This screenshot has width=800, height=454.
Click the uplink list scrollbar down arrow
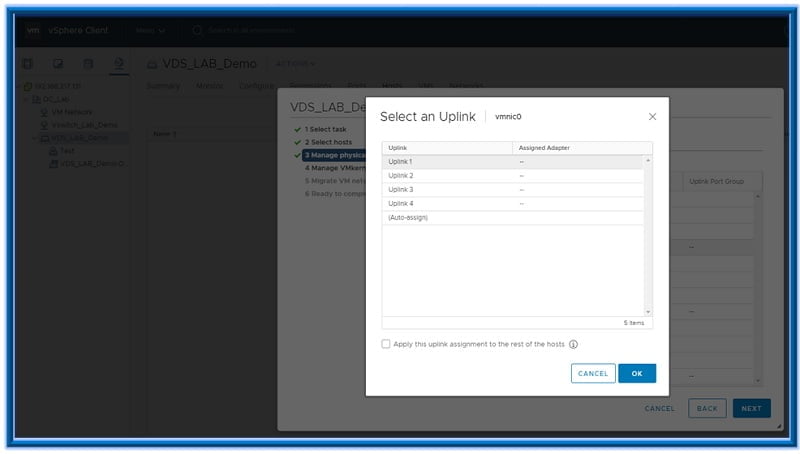648,311
